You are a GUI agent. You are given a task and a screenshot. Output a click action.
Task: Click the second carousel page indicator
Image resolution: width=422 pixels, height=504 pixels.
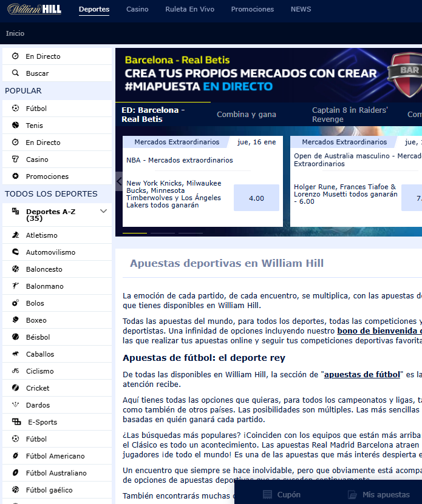pyautogui.click(x=163, y=233)
